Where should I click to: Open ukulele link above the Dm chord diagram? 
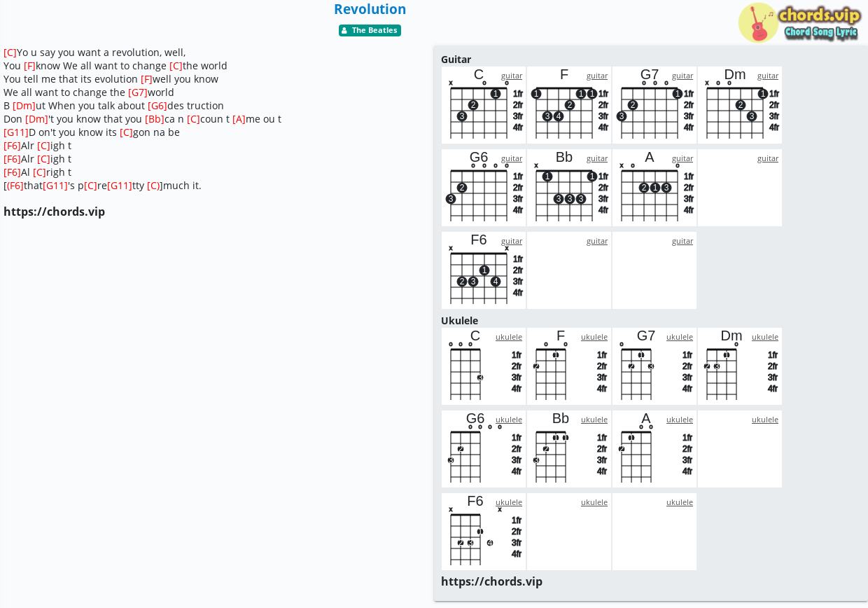(x=765, y=337)
